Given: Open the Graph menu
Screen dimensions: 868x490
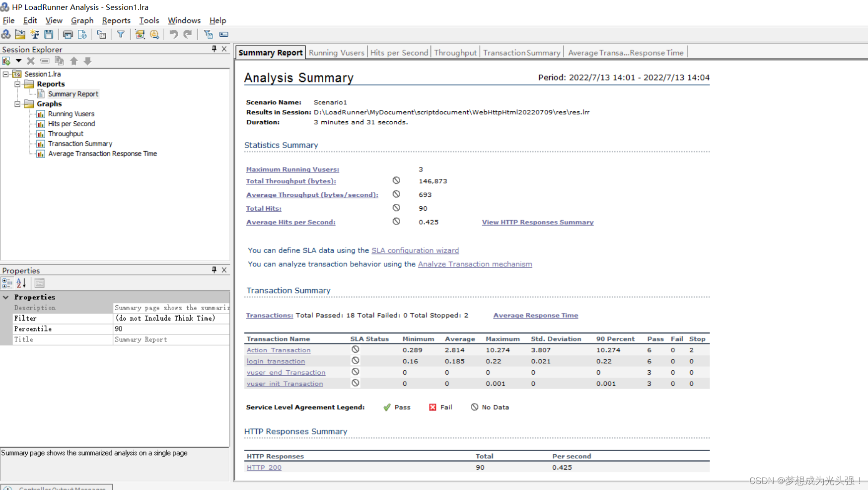Looking at the screenshot, I should (x=82, y=20).
